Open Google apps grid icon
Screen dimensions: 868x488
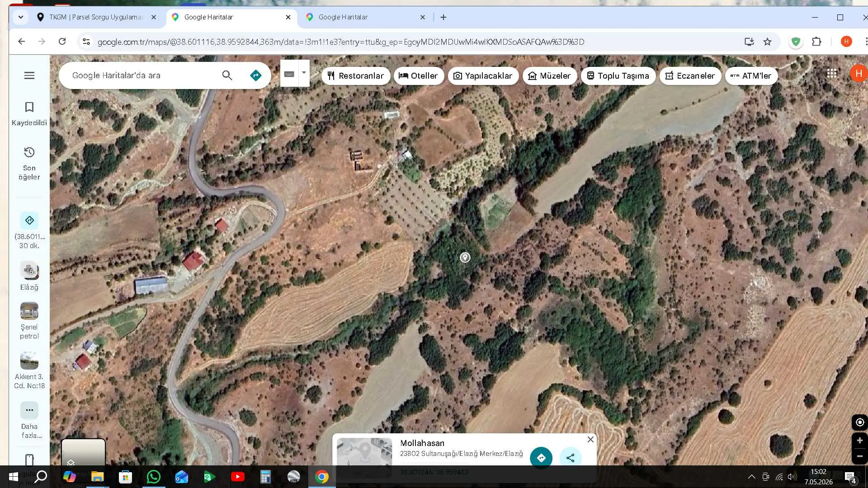[831, 74]
